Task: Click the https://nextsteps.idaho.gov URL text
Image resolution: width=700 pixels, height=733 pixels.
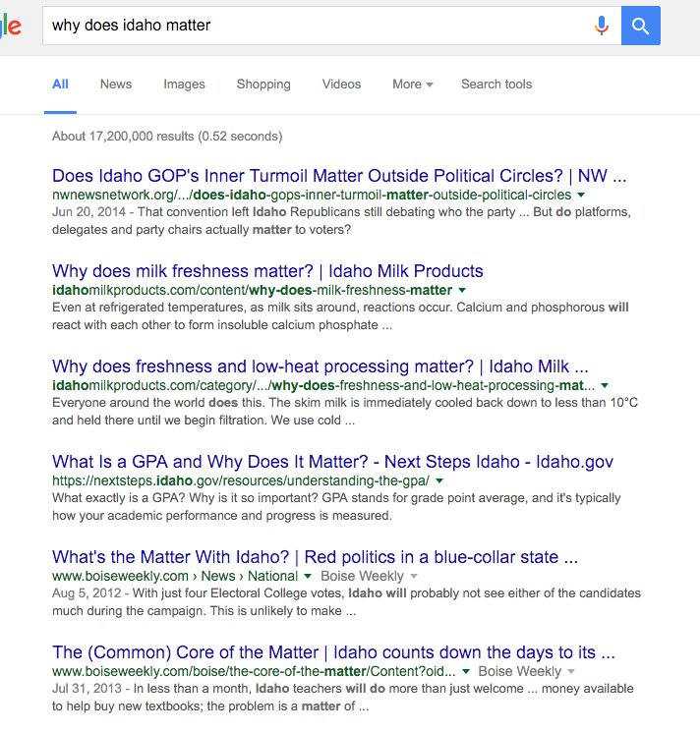Action: coord(241,481)
